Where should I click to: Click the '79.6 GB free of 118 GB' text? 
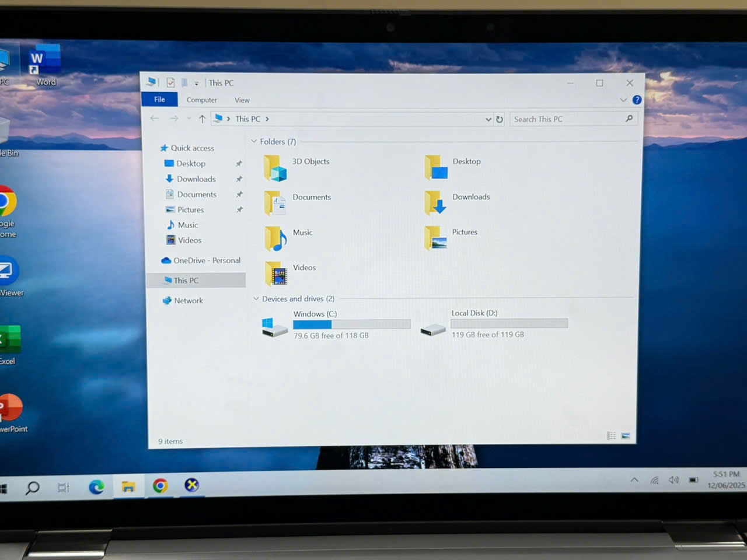pos(331,335)
